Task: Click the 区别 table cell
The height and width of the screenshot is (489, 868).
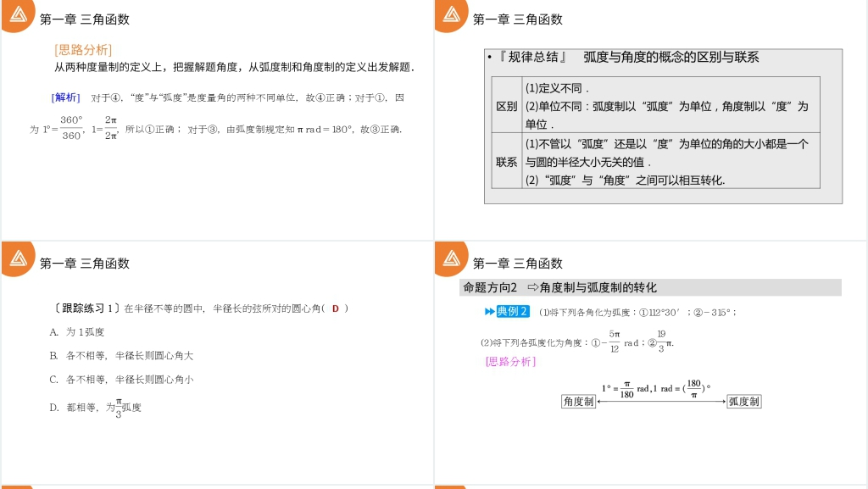Action: pos(507,106)
